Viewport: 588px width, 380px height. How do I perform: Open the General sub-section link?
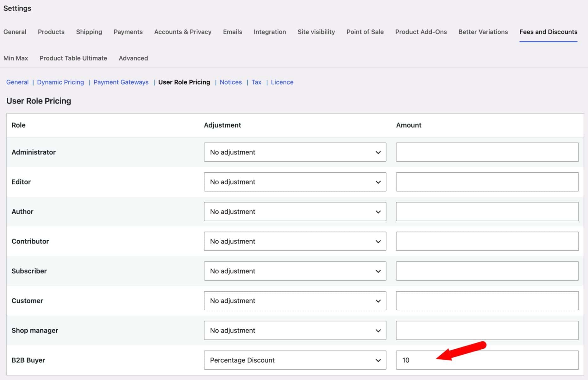click(x=17, y=82)
